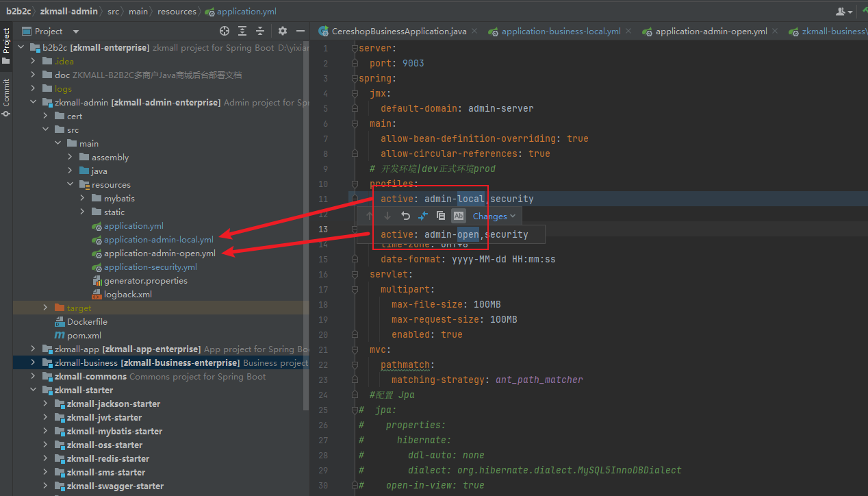Click the fold marker beside server line
868x496 pixels.
pos(355,48)
